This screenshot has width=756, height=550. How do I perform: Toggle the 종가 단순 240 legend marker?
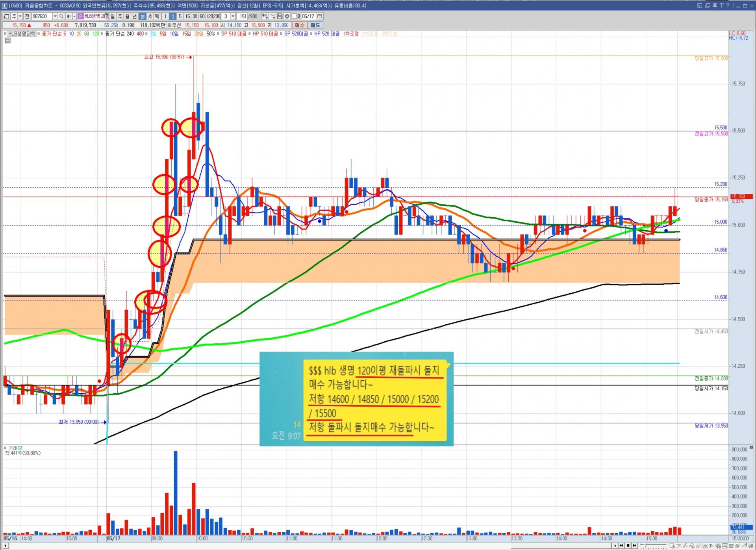102,34
